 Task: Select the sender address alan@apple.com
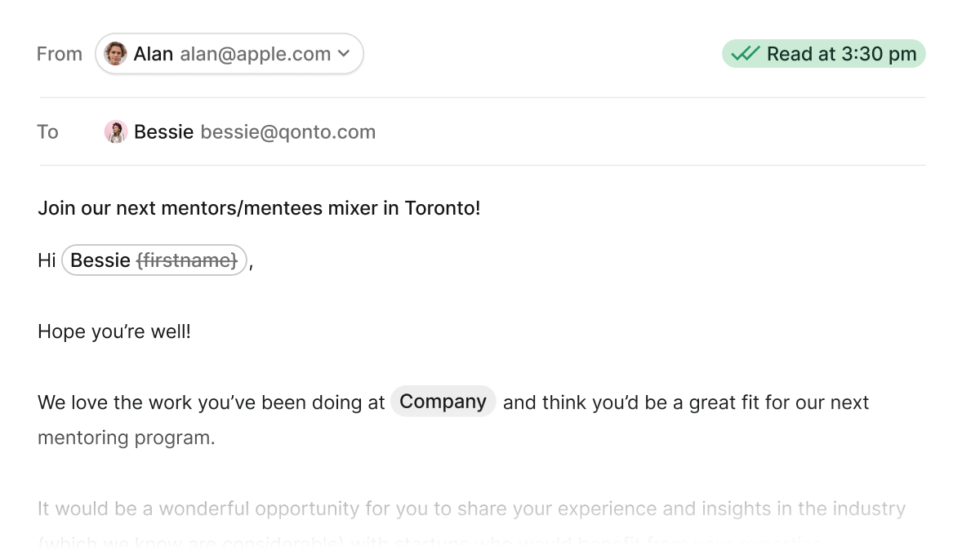pyautogui.click(x=255, y=54)
